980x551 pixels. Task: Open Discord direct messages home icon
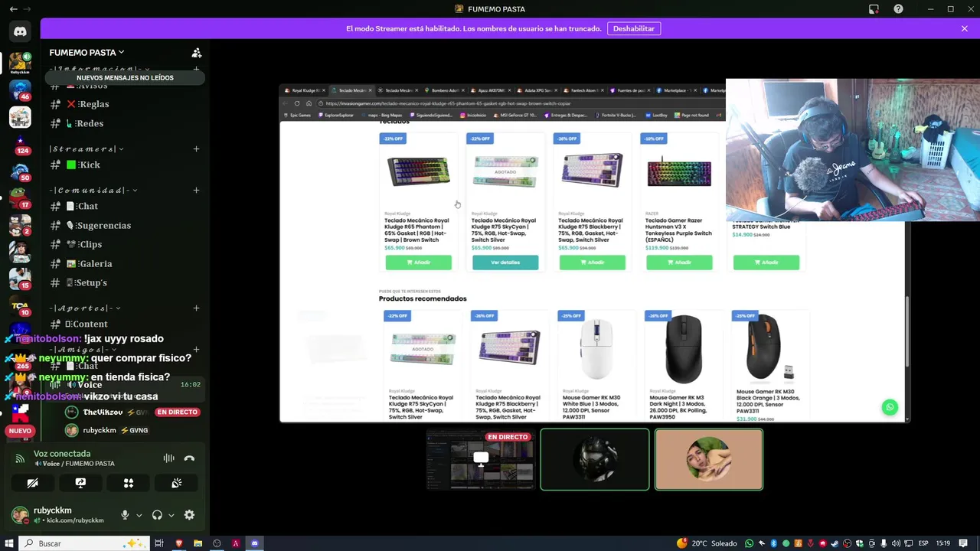(x=20, y=31)
